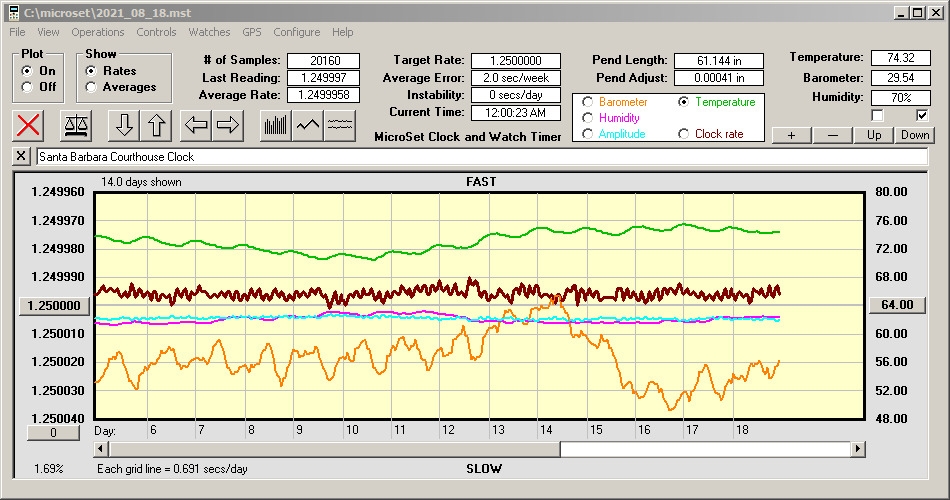Image resolution: width=950 pixels, height=500 pixels.
Task: Click the 64.00 right axis button
Action: tap(897, 305)
